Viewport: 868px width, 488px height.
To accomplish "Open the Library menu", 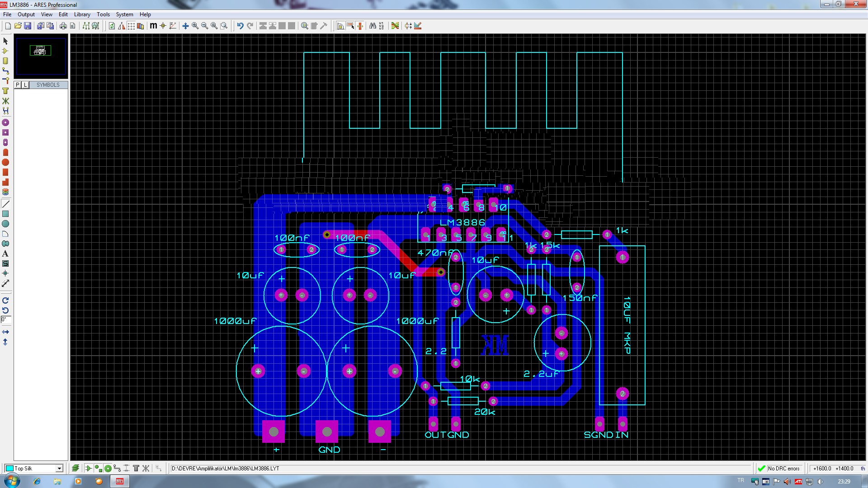I will (82, 14).
